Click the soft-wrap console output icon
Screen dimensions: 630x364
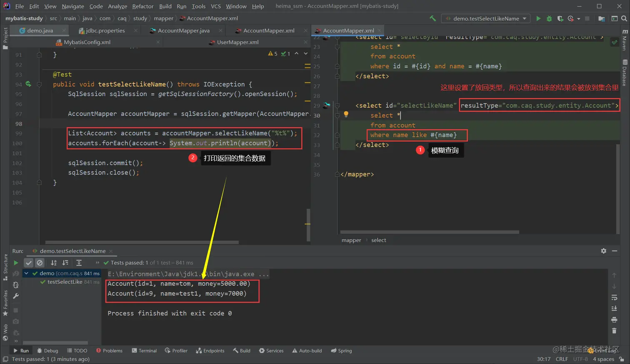click(614, 297)
